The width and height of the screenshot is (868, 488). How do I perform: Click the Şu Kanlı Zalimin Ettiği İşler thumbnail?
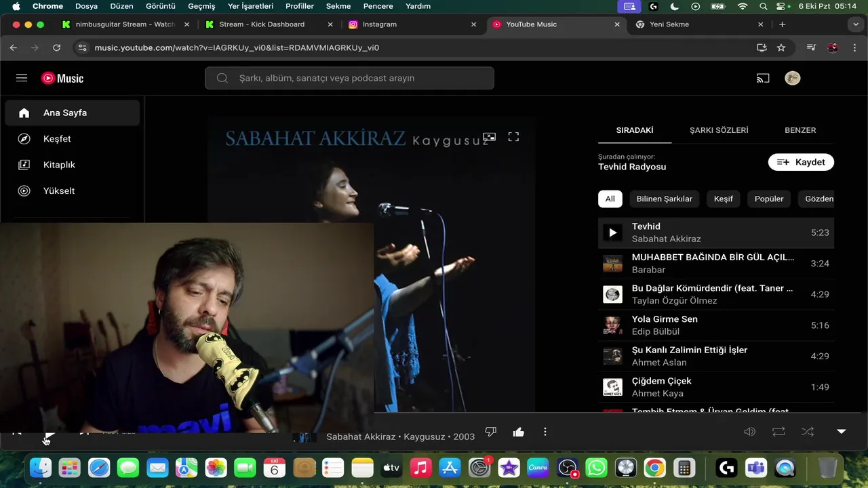click(612, 356)
